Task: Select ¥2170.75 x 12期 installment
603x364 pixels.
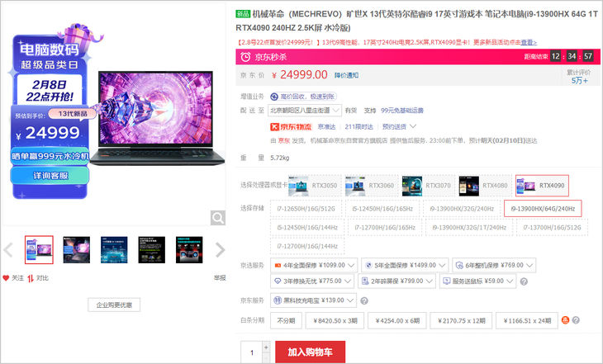Action: 461,320
